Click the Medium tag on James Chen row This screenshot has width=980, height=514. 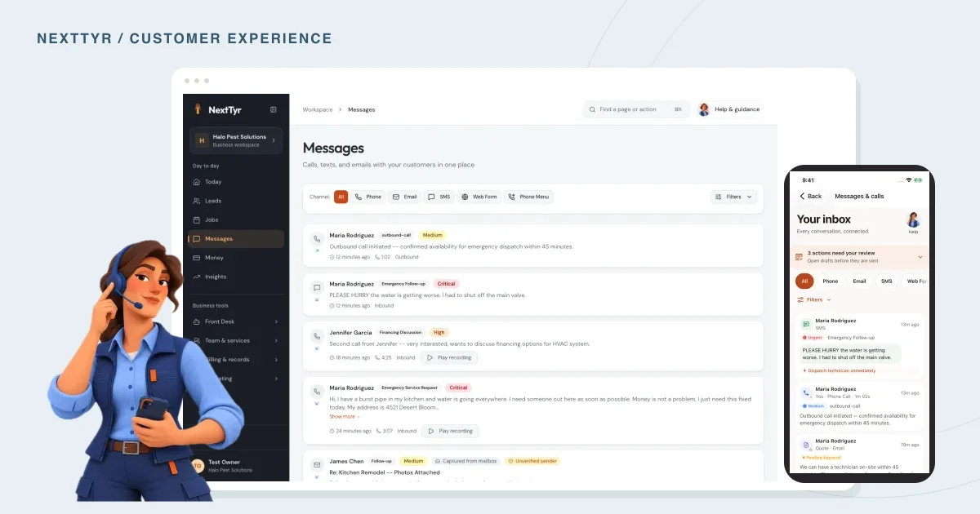pos(414,461)
